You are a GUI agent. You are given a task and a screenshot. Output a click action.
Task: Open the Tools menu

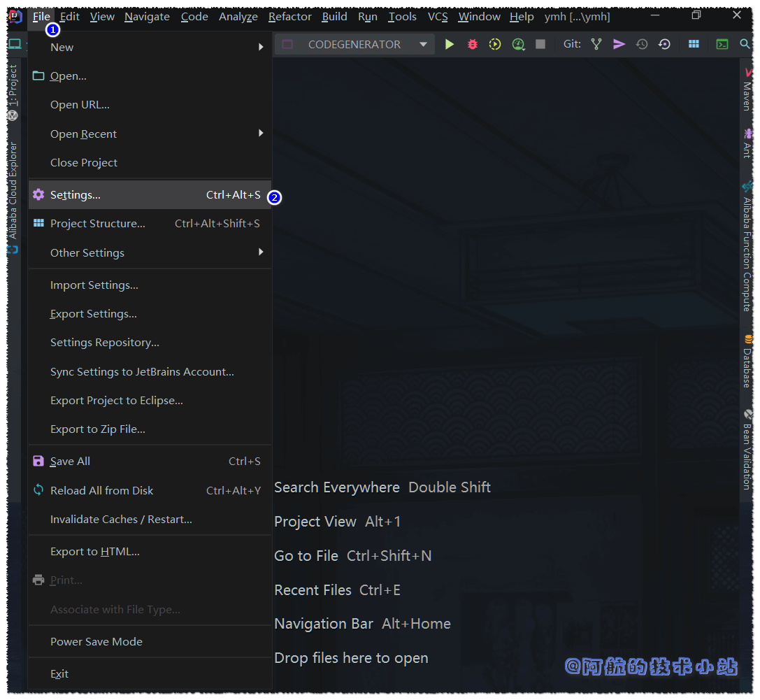[401, 16]
